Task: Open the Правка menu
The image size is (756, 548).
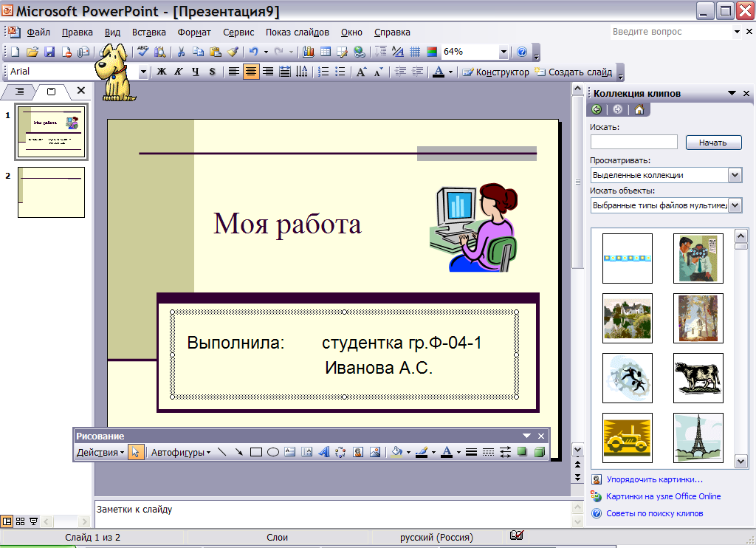Action: 77,32
